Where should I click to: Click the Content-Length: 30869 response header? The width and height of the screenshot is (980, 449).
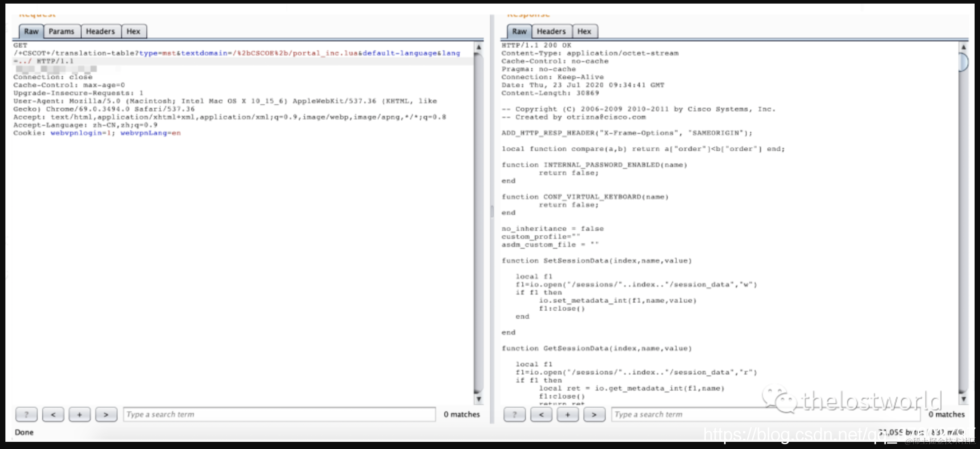550,93
